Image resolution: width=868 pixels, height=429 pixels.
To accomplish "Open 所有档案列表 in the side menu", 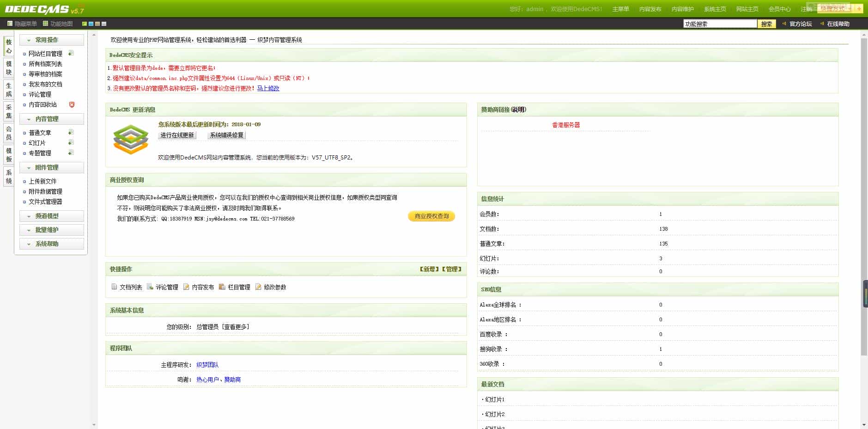I will pyautogui.click(x=45, y=64).
